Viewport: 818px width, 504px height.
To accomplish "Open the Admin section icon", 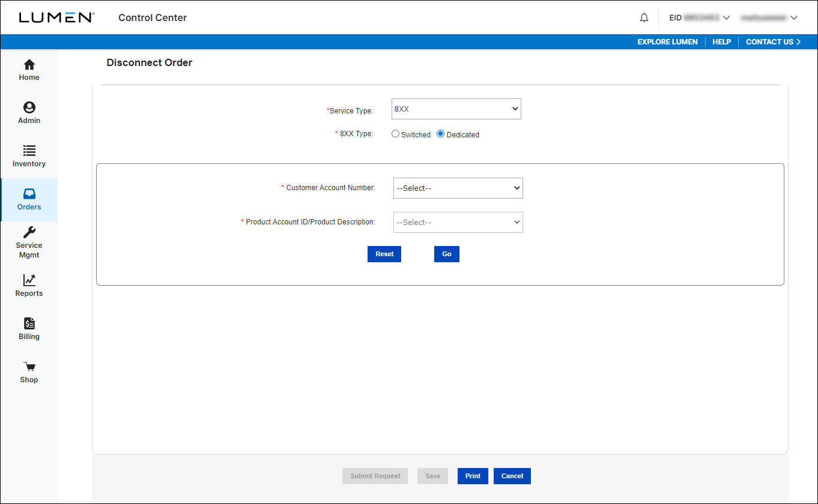I will point(29,107).
